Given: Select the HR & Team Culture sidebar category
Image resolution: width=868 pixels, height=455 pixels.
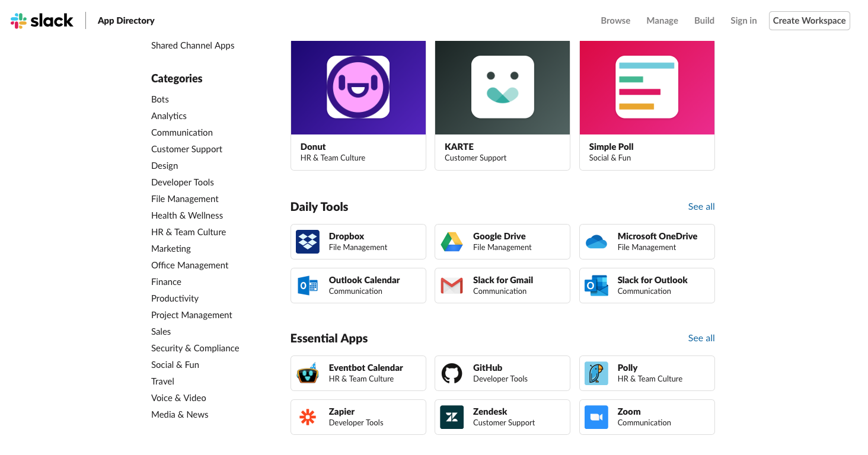Looking at the screenshot, I should click(x=189, y=232).
